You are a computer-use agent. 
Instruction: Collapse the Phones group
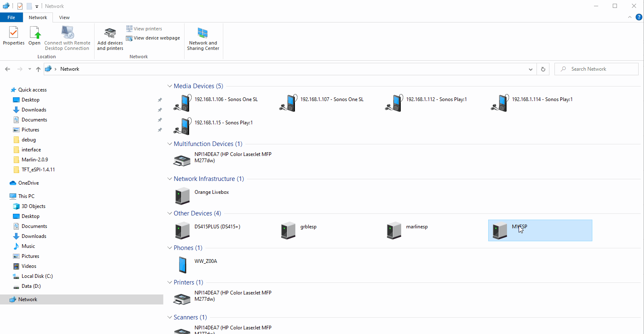pyautogui.click(x=170, y=248)
